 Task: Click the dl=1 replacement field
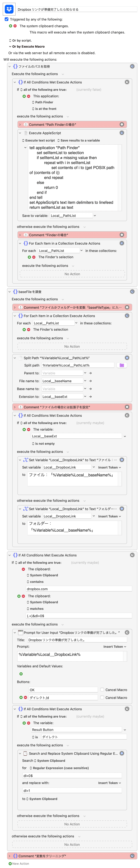pyautogui.click(x=72, y=791)
